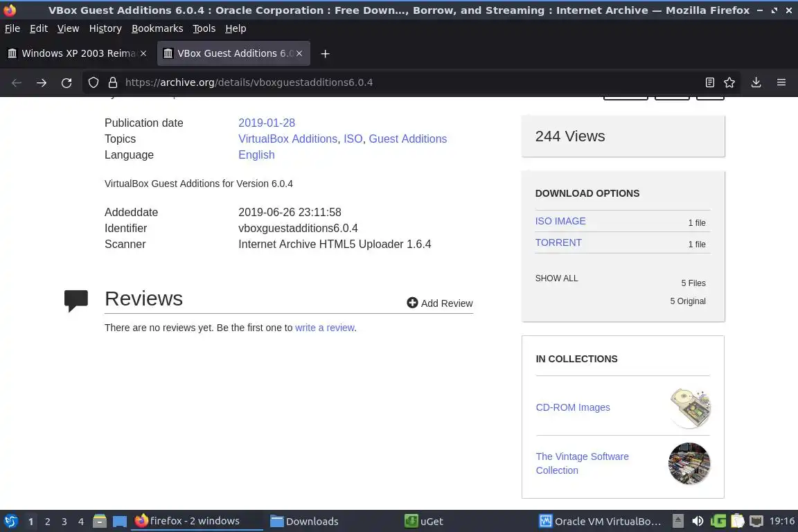Click the padlock site security icon
This screenshot has width=798, height=532.
[113, 82]
